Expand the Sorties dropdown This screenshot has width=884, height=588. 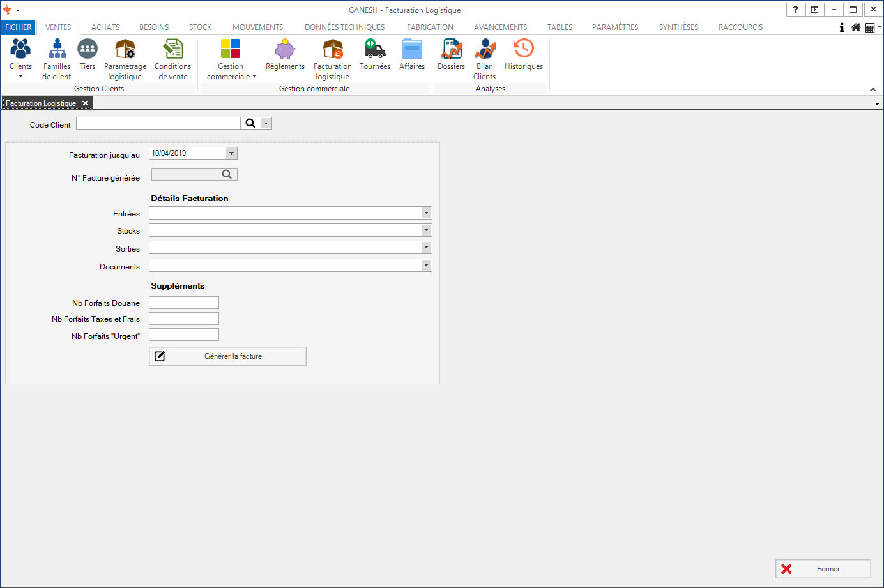(426, 248)
